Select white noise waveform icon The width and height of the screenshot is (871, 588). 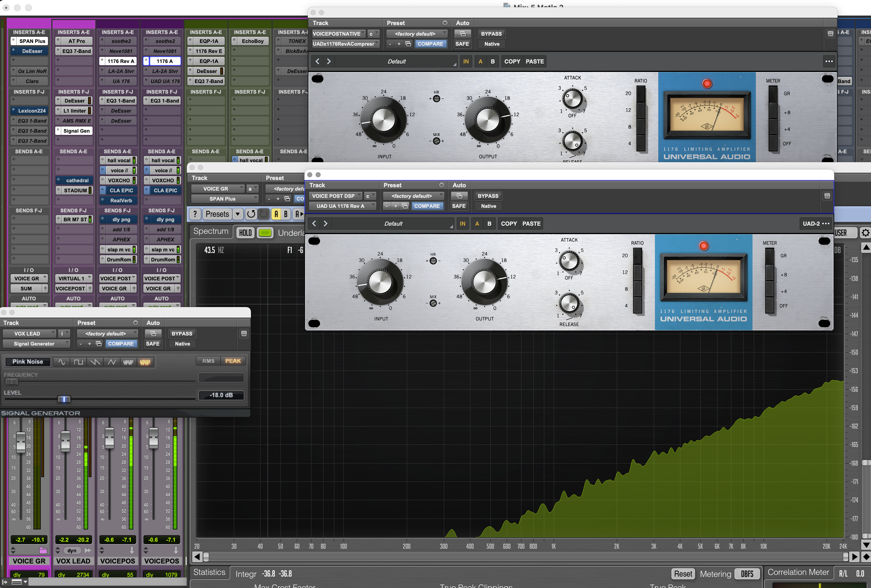(128, 362)
